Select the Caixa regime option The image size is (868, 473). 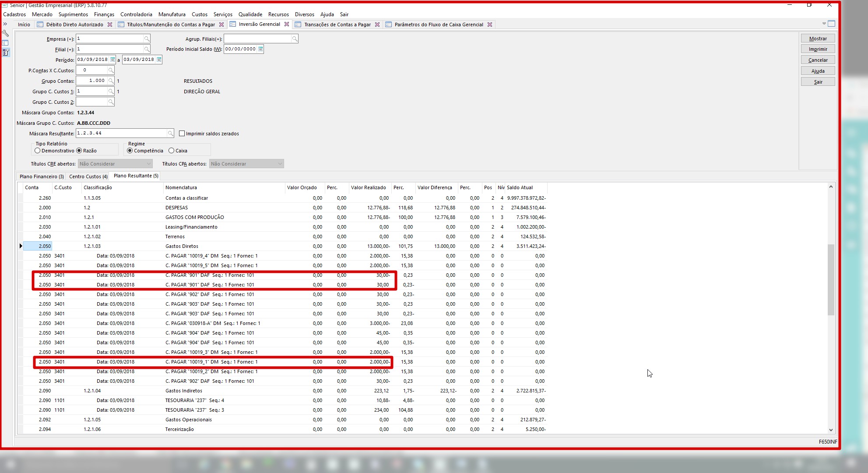pyautogui.click(x=172, y=151)
